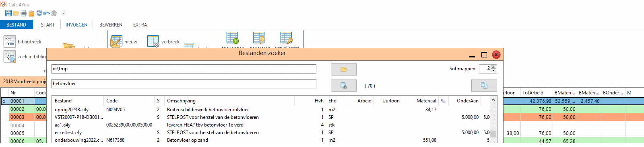The height and width of the screenshot is (147, 644).
Task: Start search with the binoculars button
Action: (x=343, y=86)
